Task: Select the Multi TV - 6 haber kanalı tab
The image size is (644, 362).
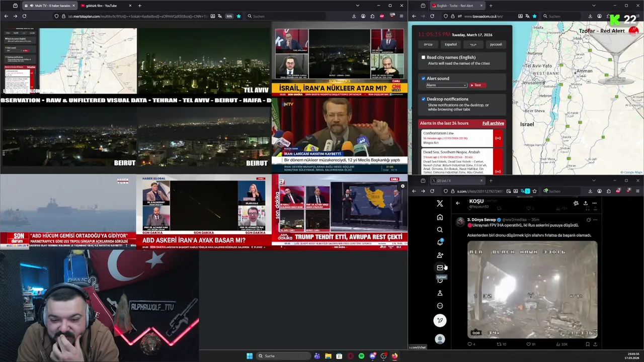Action: click(x=50, y=6)
